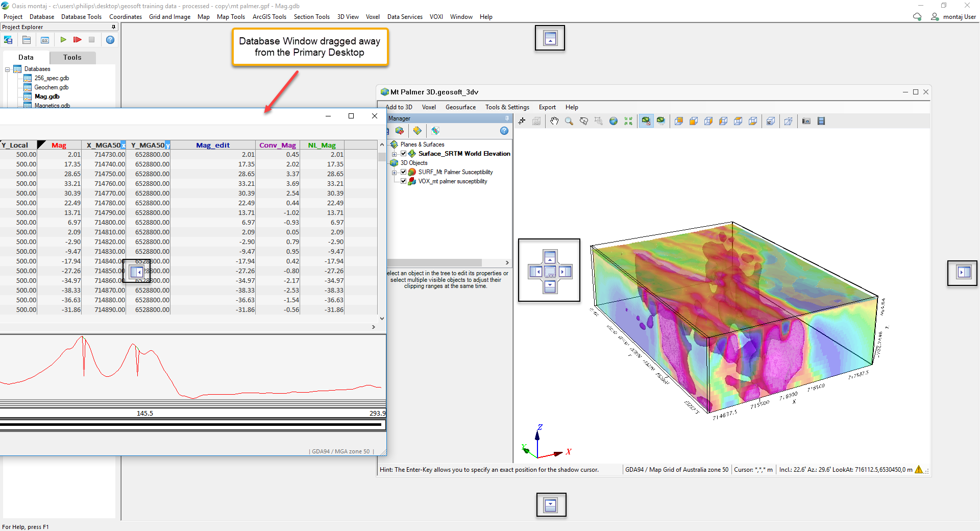Expand the SURF_Mt Palmer Susceptibility node
The height and width of the screenshot is (531, 980).
(394, 173)
